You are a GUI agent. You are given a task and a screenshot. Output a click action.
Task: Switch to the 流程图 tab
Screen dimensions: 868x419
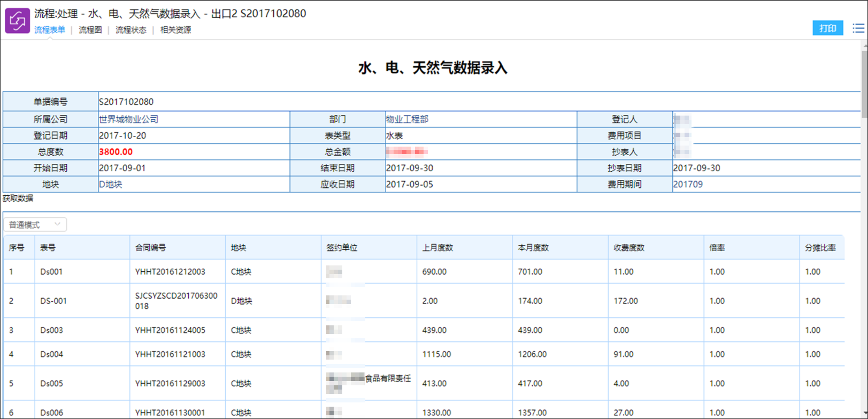coord(90,30)
